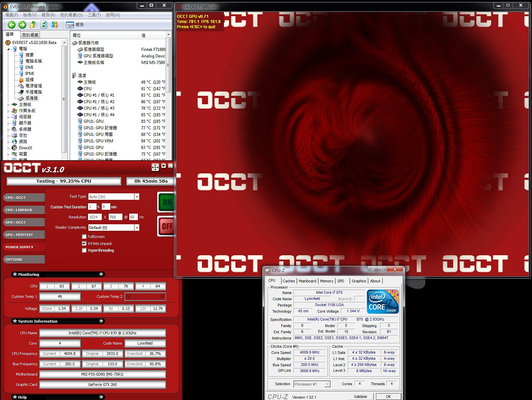Click the 溫度 thermometer icon in EVEREST list
532x400 pixels.
tap(74, 75)
